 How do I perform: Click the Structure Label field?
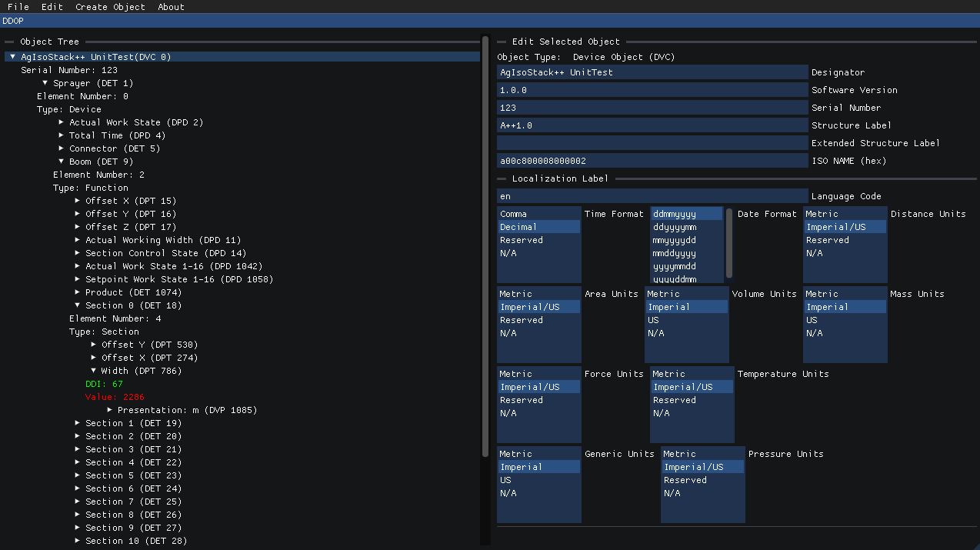point(652,125)
